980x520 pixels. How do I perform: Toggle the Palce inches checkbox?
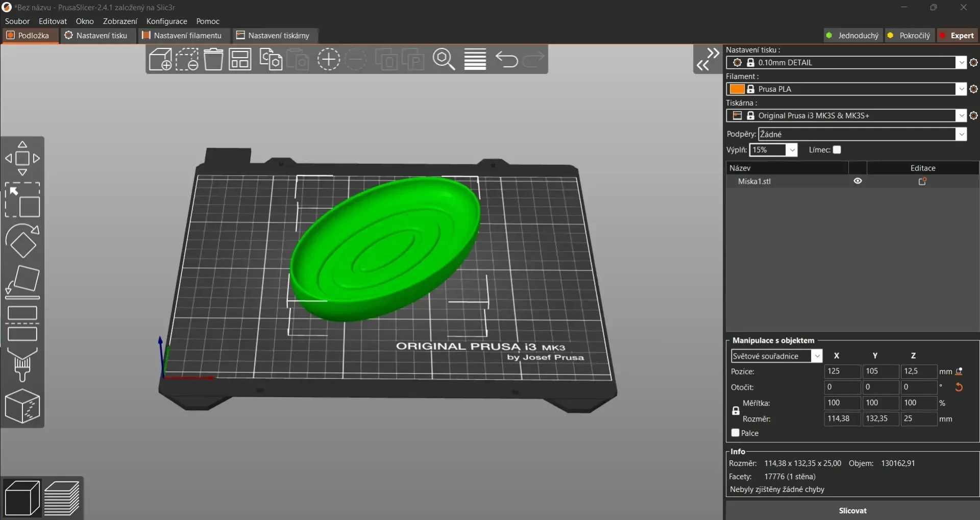tap(736, 433)
